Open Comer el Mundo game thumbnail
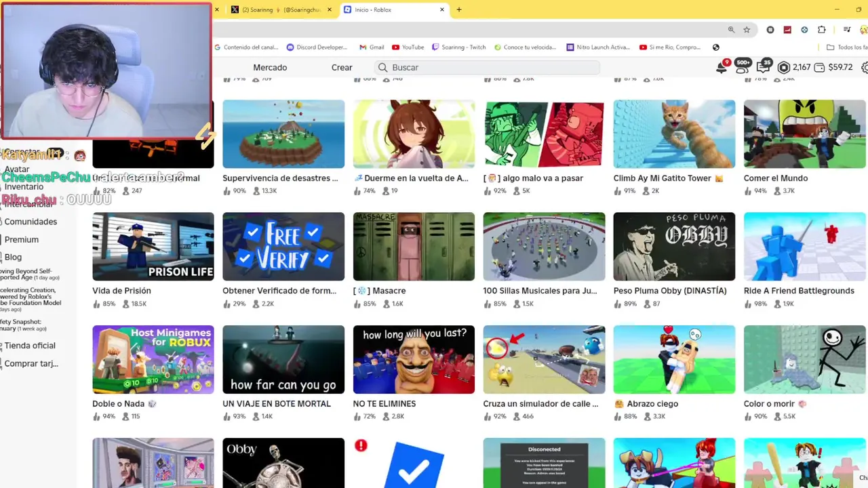Screen dimensions: 868x488 pos(804,134)
